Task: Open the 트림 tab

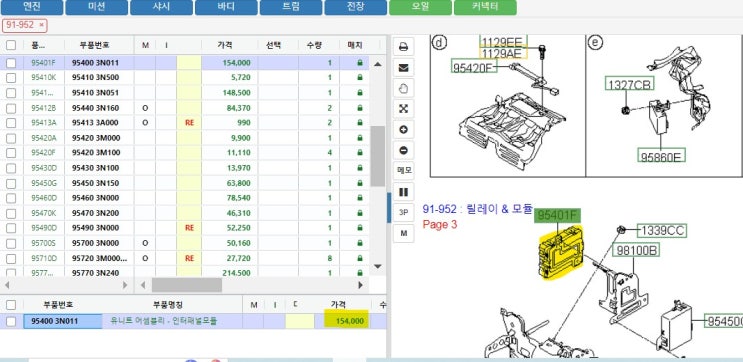Action: (x=291, y=7)
